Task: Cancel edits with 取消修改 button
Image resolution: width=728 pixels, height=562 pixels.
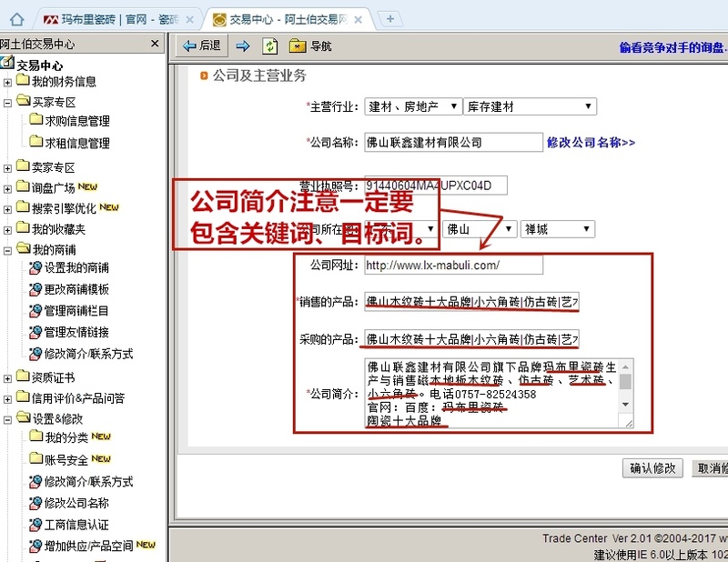Action: [710, 467]
